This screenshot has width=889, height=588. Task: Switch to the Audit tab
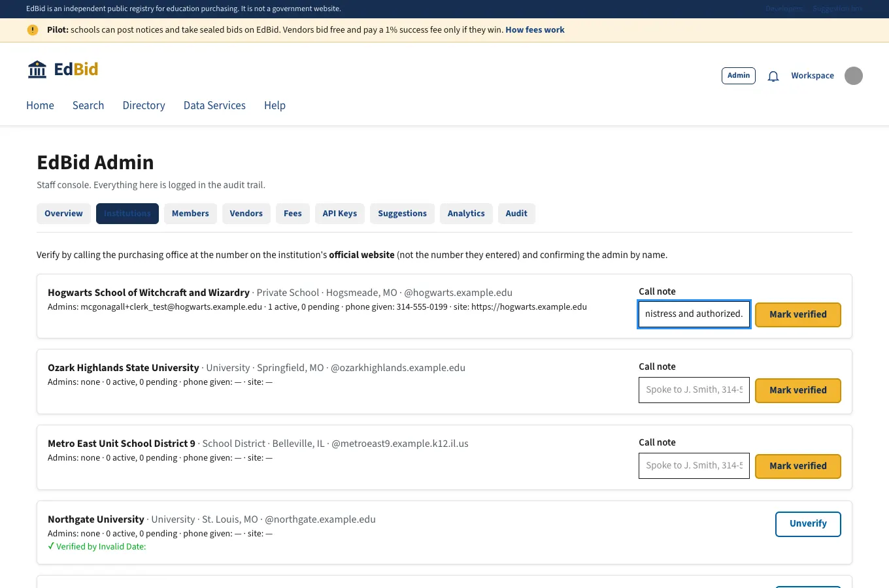tap(516, 214)
